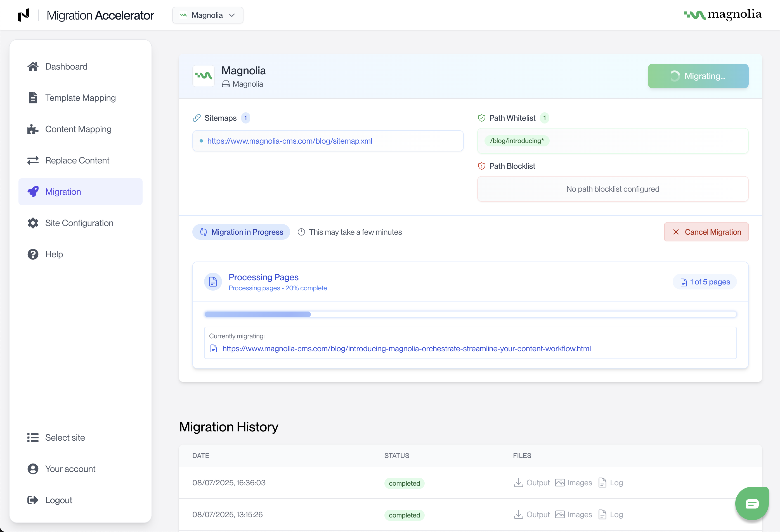Screen dimensions: 780x532
Task: Click the Sitemaps link icon
Action: [x=197, y=118]
